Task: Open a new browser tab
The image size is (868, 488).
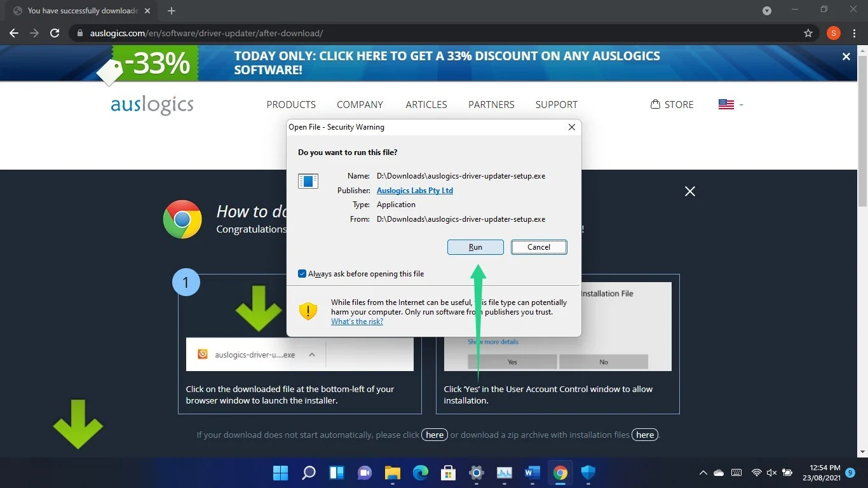Action: coord(172,11)
